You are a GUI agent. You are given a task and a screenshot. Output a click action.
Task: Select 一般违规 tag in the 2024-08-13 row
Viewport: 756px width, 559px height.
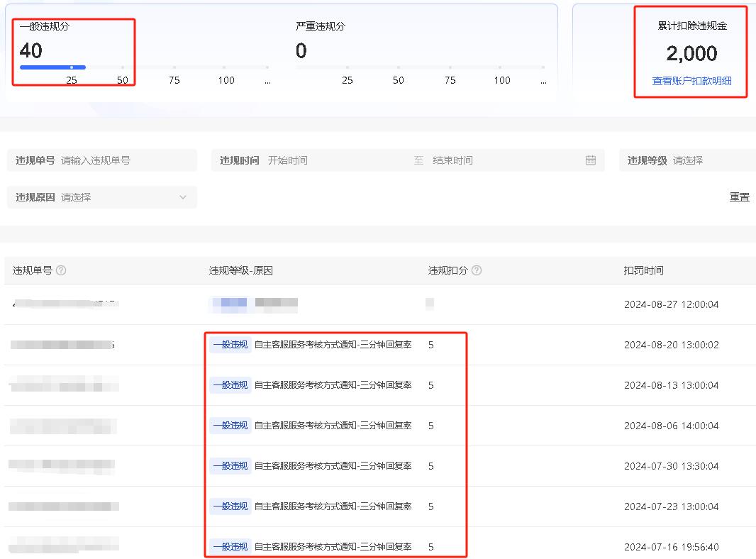point(230,385)
